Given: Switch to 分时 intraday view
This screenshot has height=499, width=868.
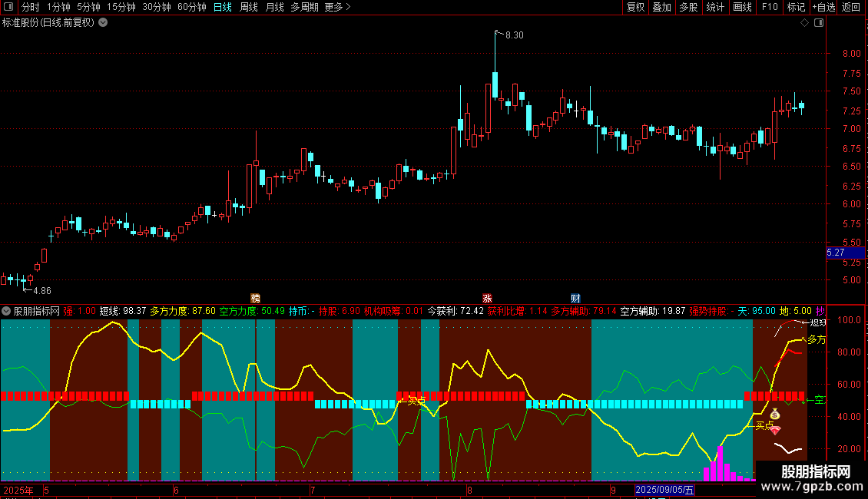Looking at the screenshot, I should [x=31, y=7].
